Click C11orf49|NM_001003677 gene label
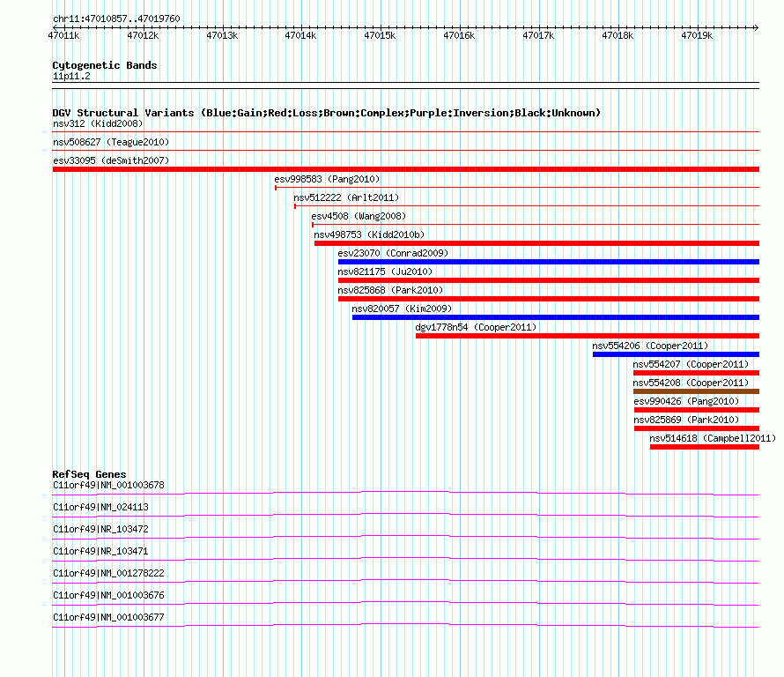This screenshot has height=677, width=784. 108,617
